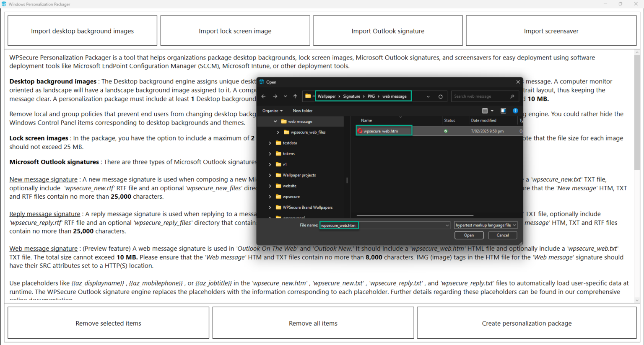Screen dimensions: 644x345
Task: Click the blue Help icon in dialog
Action: click(x=515, y=111)
